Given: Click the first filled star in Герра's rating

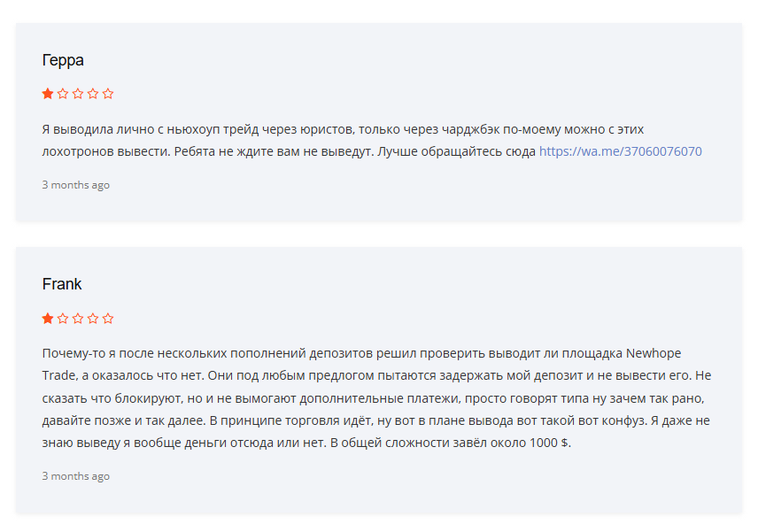Looking at the screenshot, I should point(48,94).
